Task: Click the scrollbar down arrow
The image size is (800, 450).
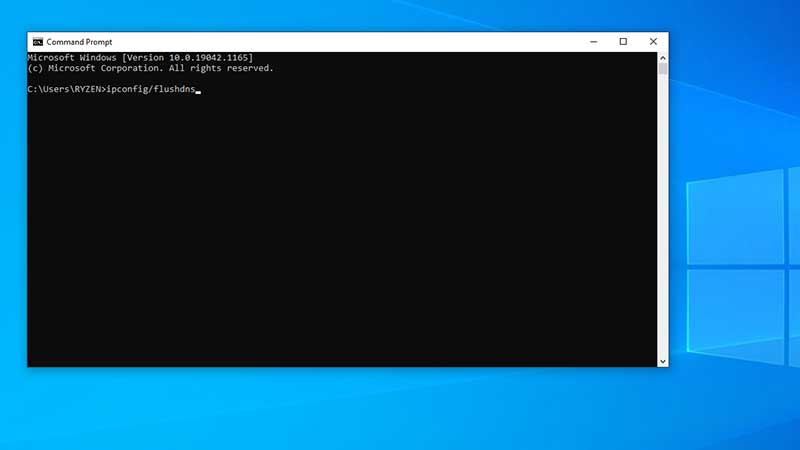Action: point(663,361)
